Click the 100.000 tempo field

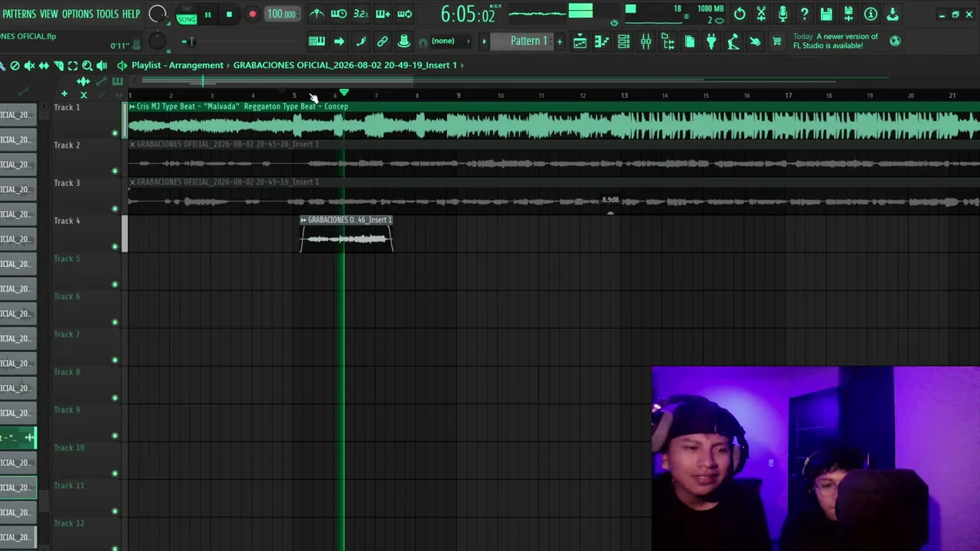(281, 14)
